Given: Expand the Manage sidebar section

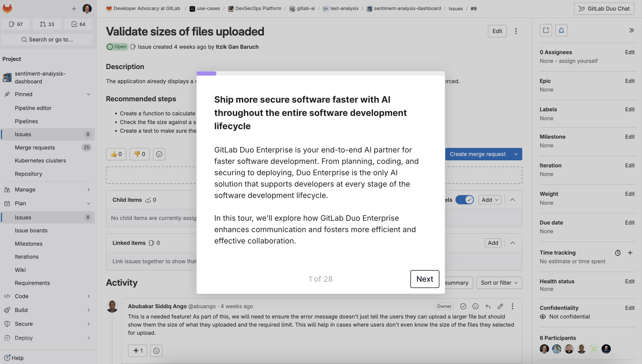Looking at the screenshot, I should [89, 190].
